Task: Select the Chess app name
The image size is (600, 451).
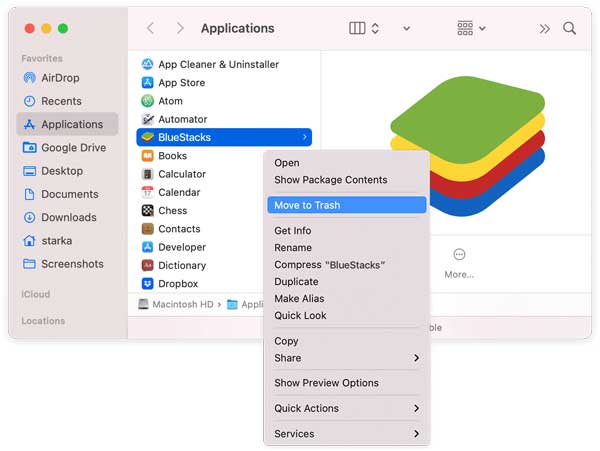Action: click(173, 211)
